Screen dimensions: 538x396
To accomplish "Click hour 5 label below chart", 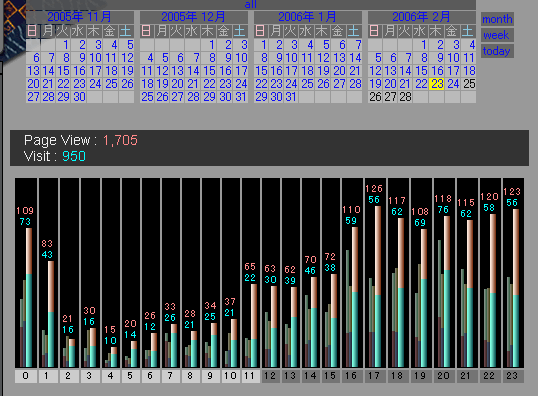I will pyautogui.click(x=130, y=376).
